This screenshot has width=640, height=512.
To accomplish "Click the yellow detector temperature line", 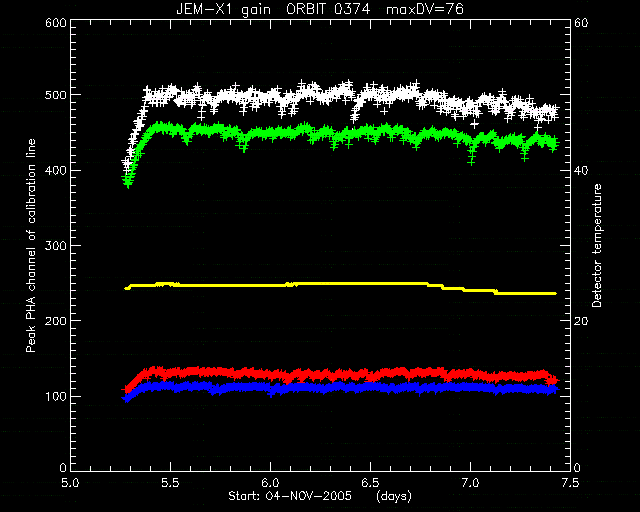I will tap(340, 284).
